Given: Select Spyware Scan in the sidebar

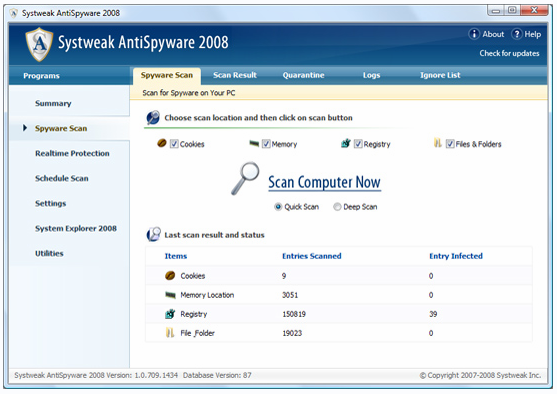Looking at the screenshot, I should pos(61,128).
